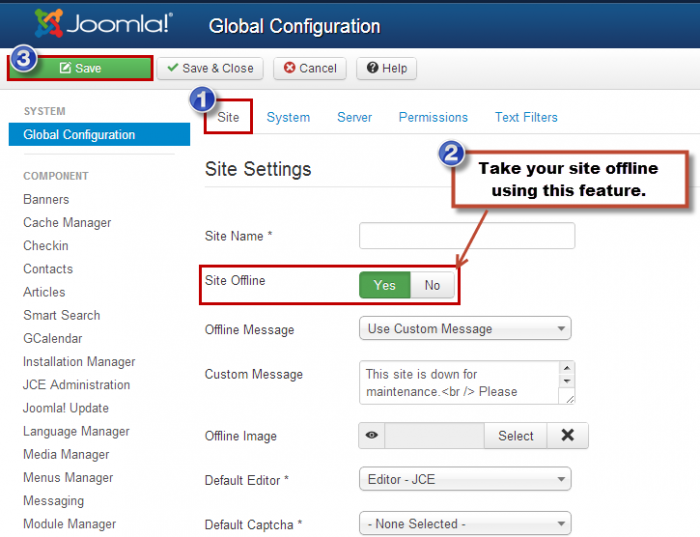
Task: Click the Site Name input field
Action: point(467,236)
